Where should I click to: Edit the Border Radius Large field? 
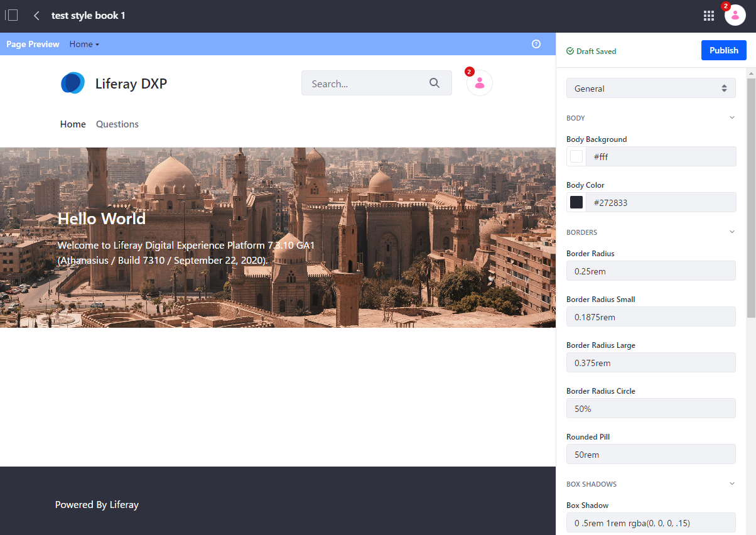tap(651, 362)
